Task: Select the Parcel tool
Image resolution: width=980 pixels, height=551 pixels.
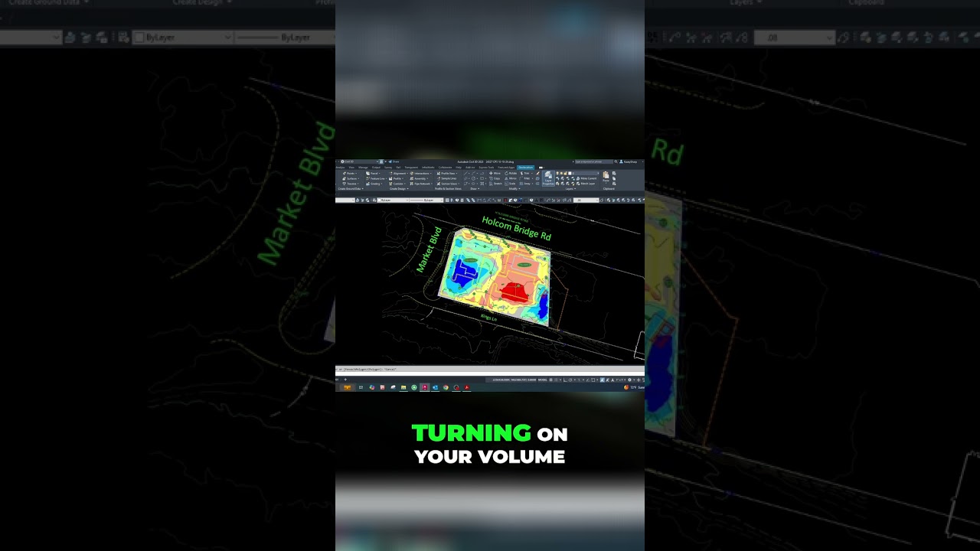Action: pyautogui.click(x=373, y=173)
